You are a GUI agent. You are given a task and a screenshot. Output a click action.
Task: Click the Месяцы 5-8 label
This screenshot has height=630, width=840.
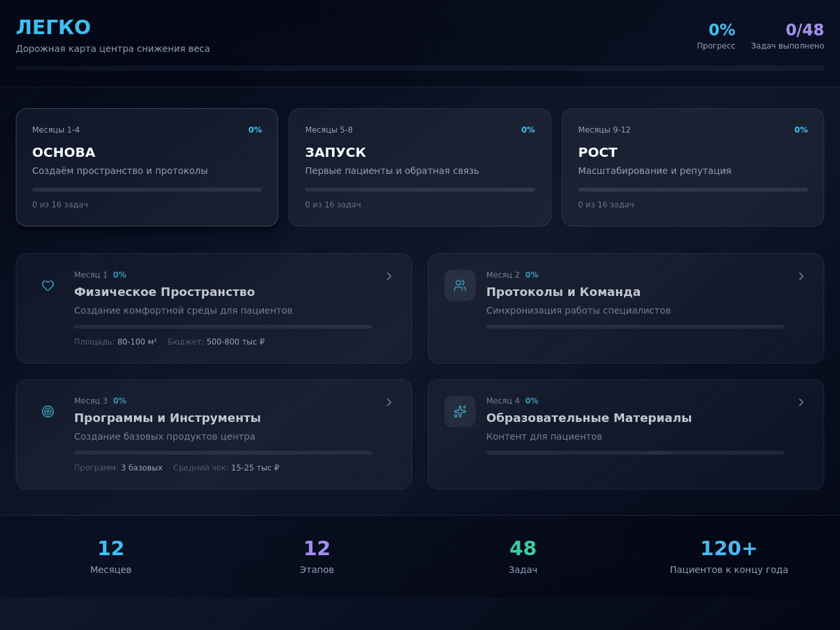329,130
